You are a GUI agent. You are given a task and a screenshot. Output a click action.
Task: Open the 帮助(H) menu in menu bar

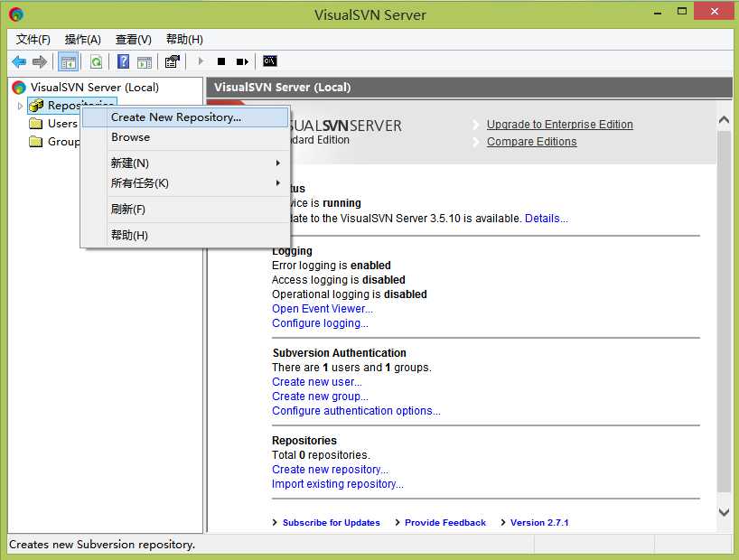click(x=184, y=40)
